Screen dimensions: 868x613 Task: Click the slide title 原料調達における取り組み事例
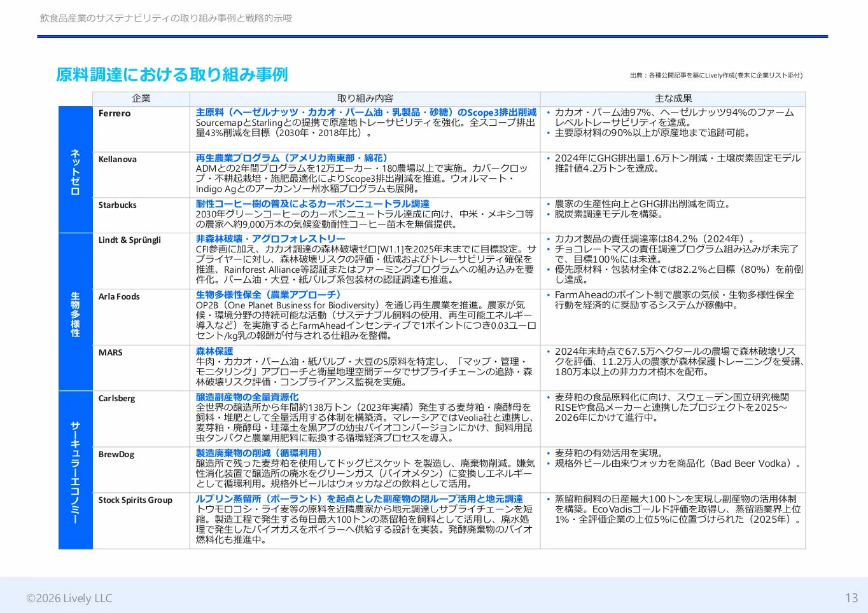click(172, 74)
